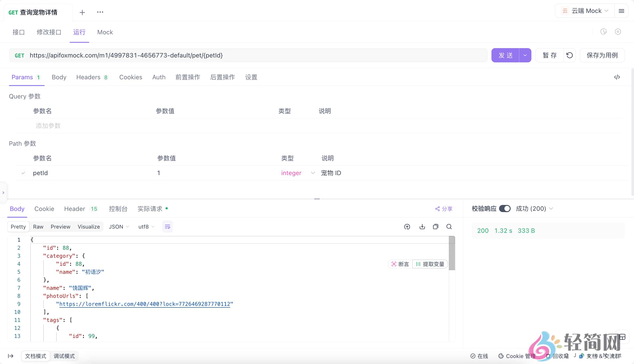634x364 pixels.
Task: Click the reset changes icon beside 暂存
Action: 570,55
